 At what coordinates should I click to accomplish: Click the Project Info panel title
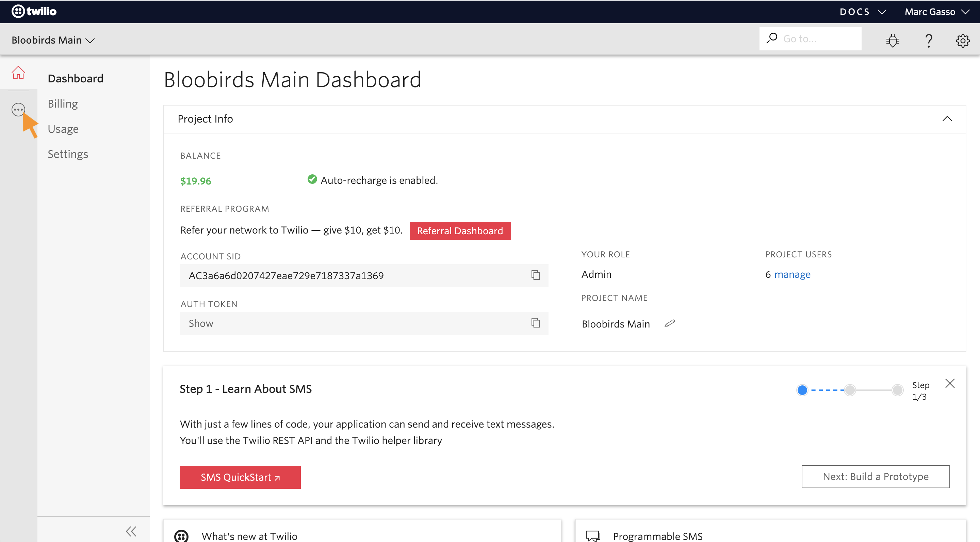205,119
